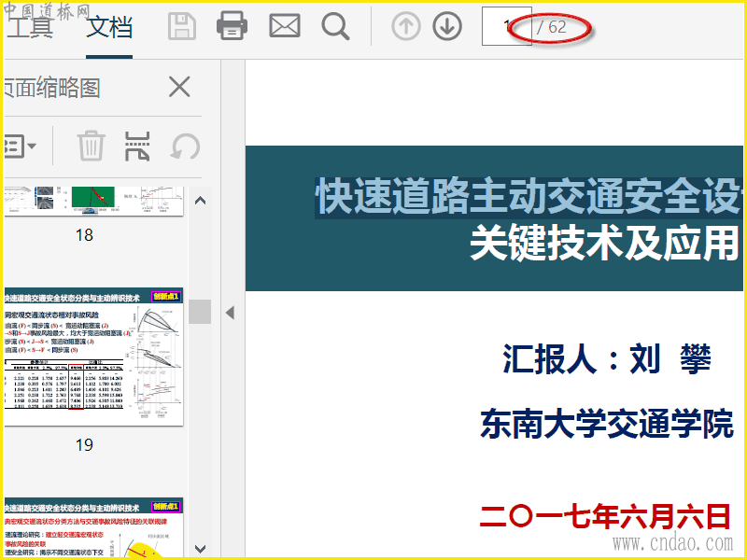Send the file via the email envelope icon

285,26
